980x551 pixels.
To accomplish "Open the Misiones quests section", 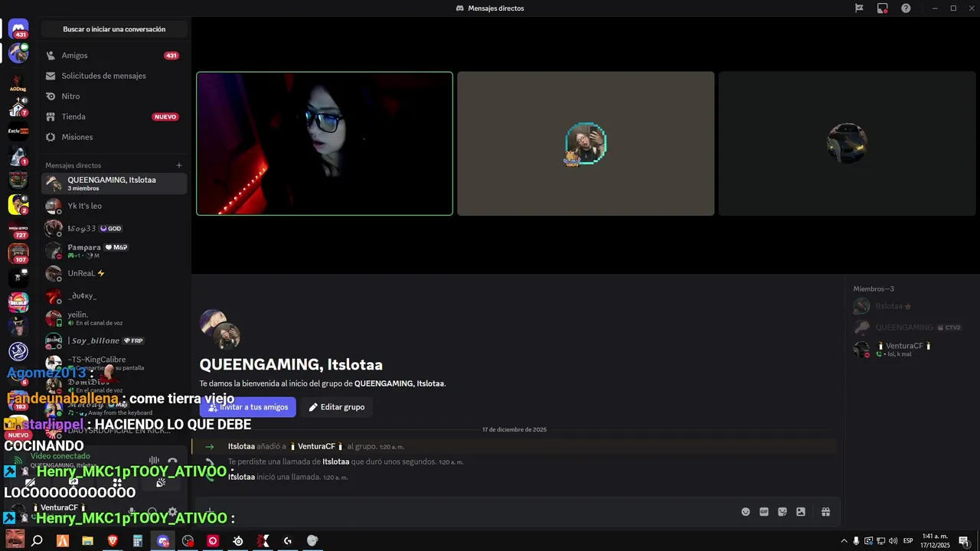I will tap(114, 137).
